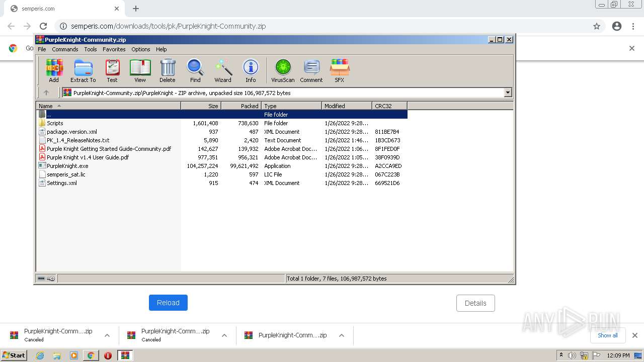The image size is (644, 362).
Task: Select Purple Knight Getting Started Guide PDF
Action: tap(222, 149)
